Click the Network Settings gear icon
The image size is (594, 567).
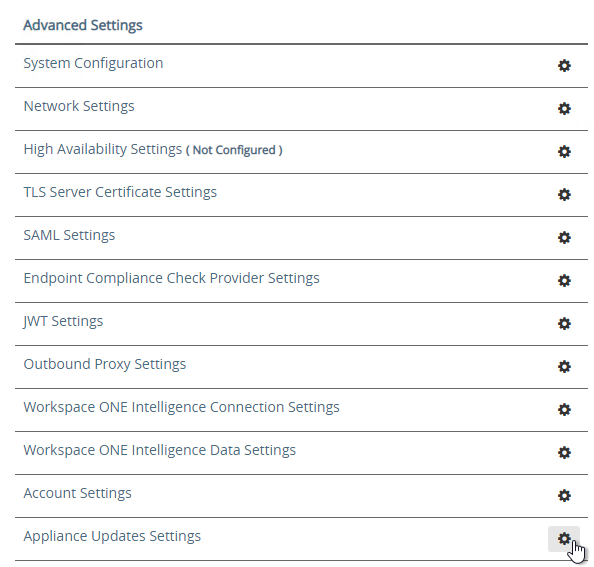tap(564, 109)
